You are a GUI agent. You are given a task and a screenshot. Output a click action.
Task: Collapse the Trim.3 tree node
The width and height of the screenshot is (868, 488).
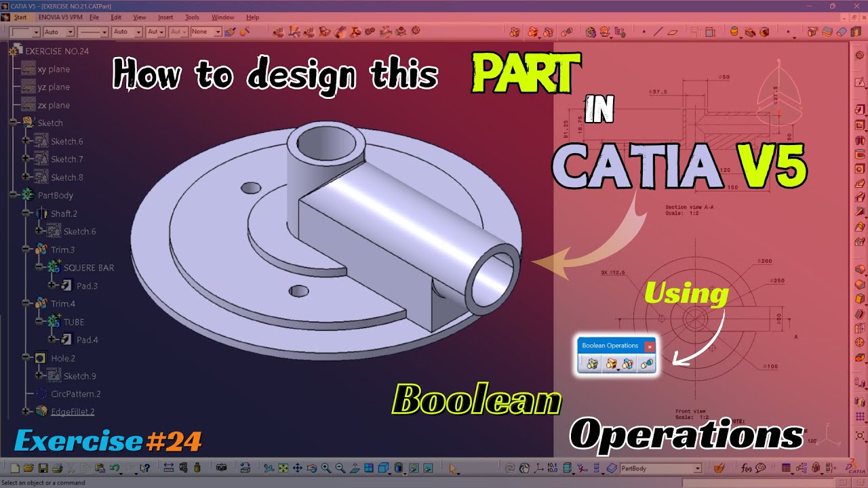pyautogui.click(x=26, y=249)
